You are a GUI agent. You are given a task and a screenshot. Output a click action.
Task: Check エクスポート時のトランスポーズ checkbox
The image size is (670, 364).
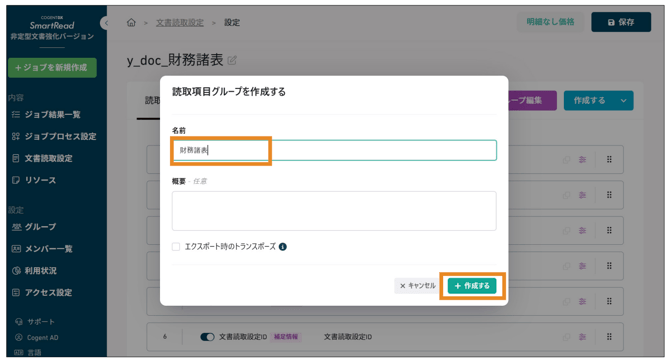click(176, 247)
